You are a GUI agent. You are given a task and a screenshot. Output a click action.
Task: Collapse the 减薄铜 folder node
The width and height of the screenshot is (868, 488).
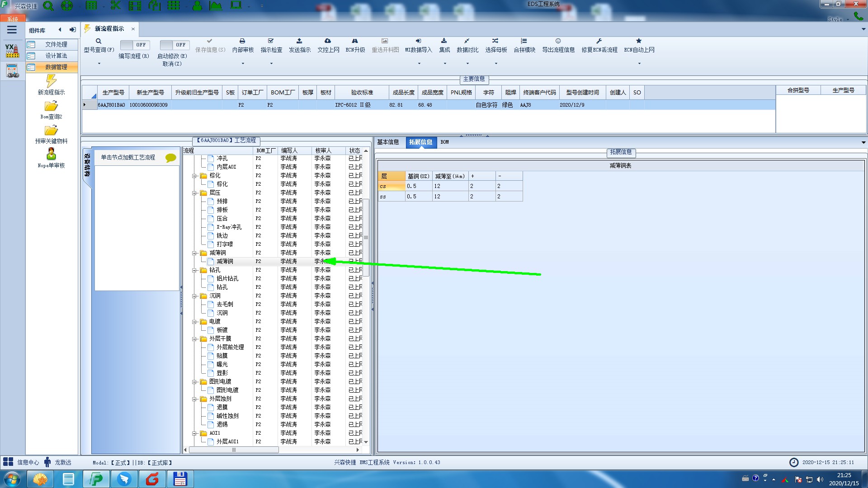click(x=194, y=253)
